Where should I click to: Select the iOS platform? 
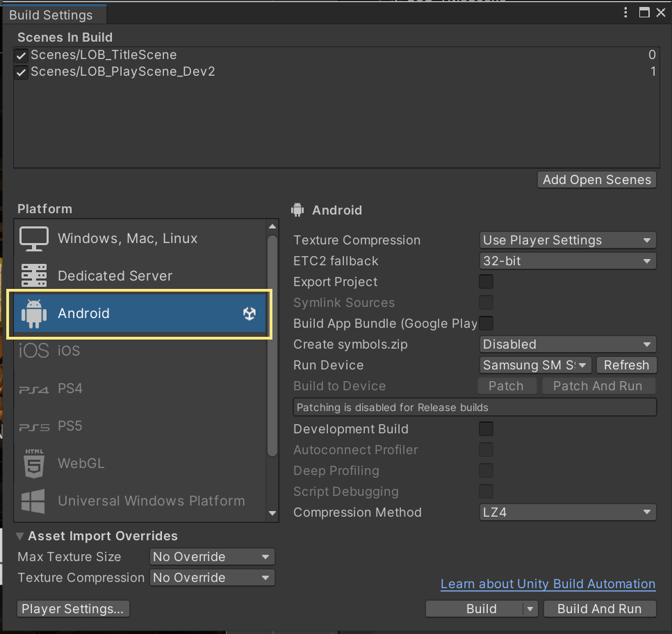click(x=140, y=351)
